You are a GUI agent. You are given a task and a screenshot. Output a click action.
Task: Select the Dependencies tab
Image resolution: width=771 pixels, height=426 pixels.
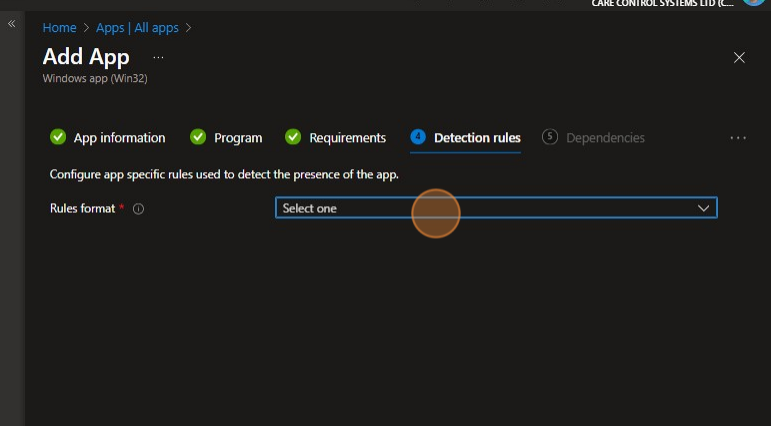pyautogui.click(x=605, y=138)
